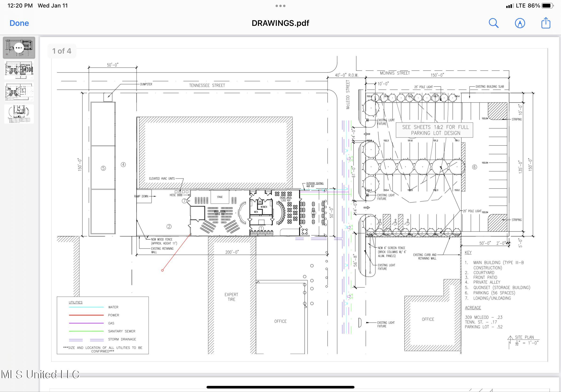Tap the DRAWINGS.pdf title

click(280, 23)
